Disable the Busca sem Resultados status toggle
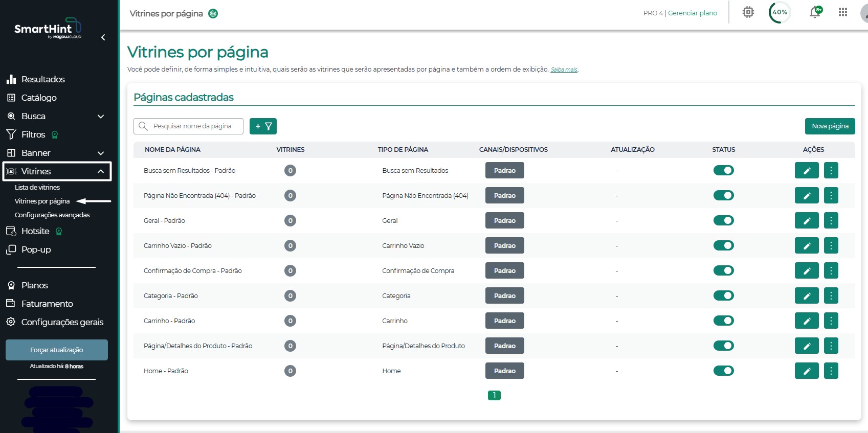868x433 pixels. [x=723, y=170]
